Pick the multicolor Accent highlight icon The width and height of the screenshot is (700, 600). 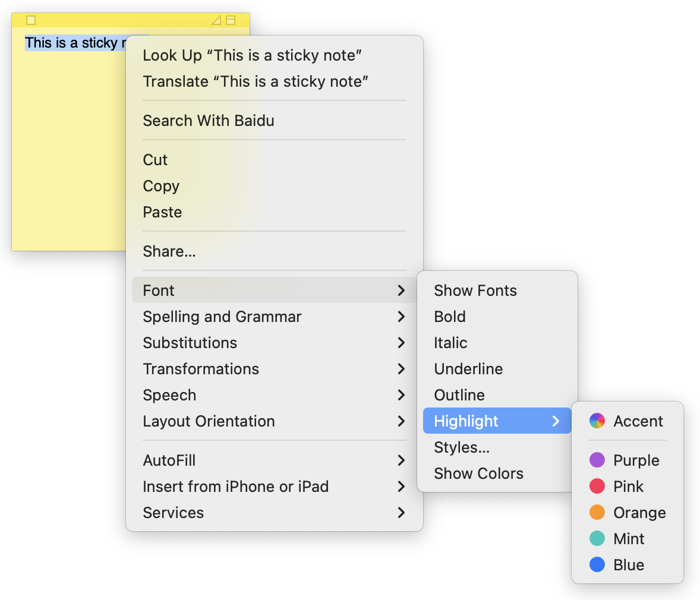click(597, 421)
